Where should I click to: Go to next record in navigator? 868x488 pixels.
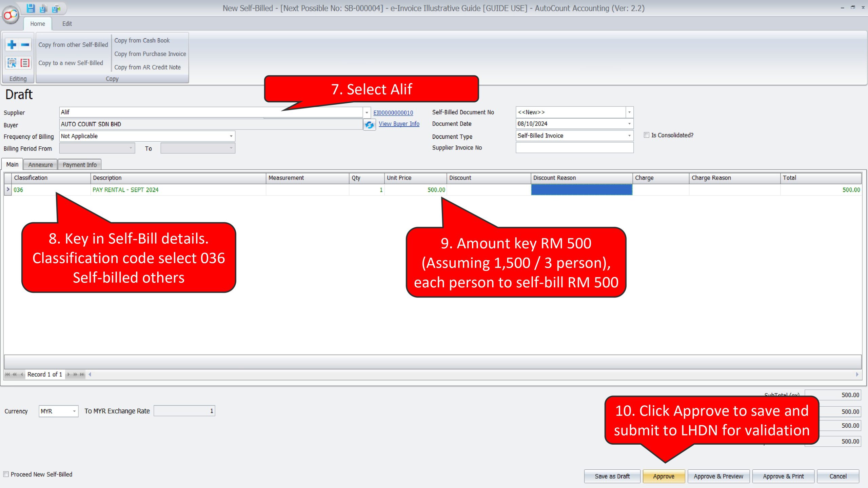pyautogui.click(x=68, y=374)
